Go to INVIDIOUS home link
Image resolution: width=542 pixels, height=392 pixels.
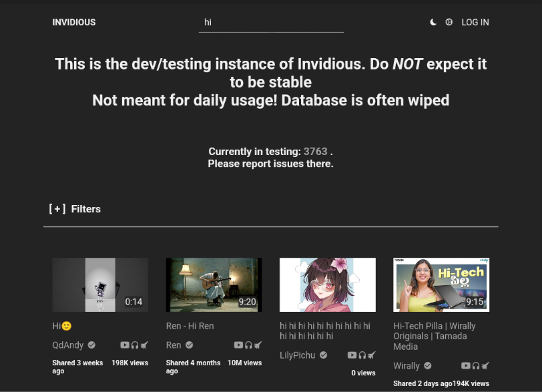point(74,22)
